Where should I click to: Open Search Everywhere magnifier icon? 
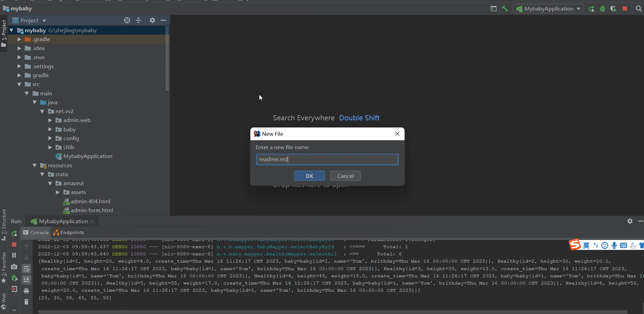[639, 9]
